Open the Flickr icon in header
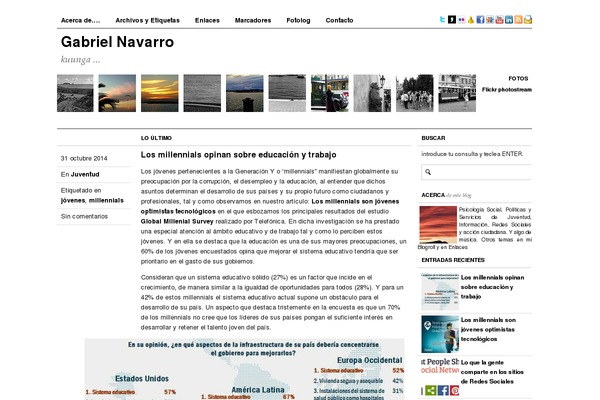Image resolution: width=600 pixels, height=400 pixels. 461,20
